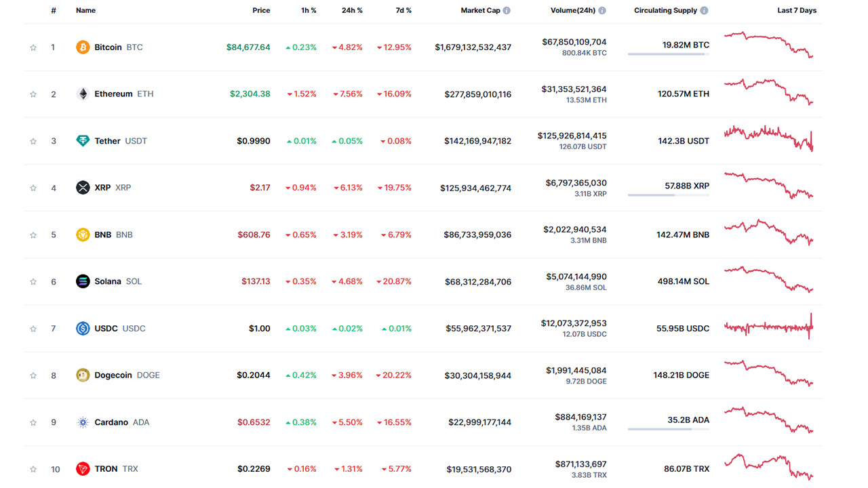This screenshot has height=488, width=868.
Task: Click the USDC logo icon
Action: point(83,329)
